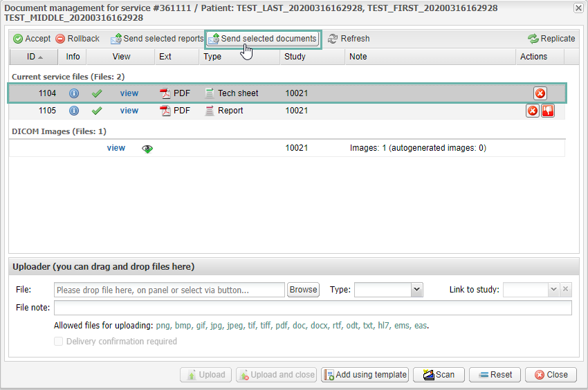Open the Type dropdown arrow
588x390 pixels.
[416, 290]
